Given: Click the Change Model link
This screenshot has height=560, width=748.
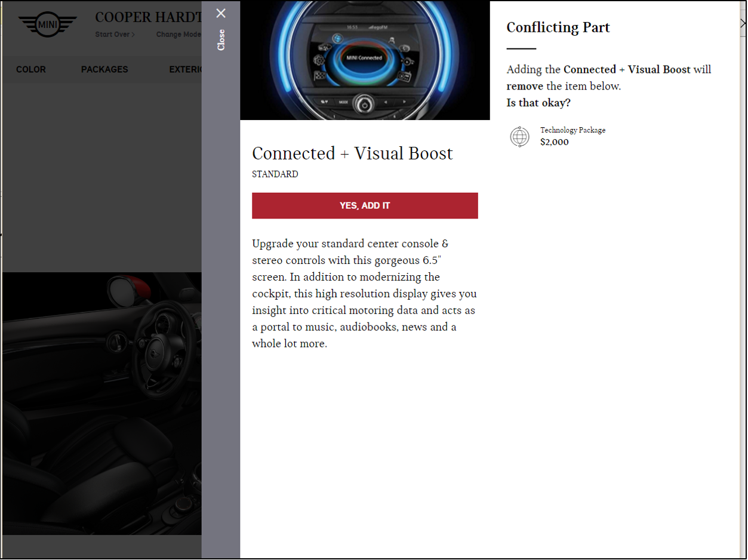Looking at the screenshot, I should (178, 35).
